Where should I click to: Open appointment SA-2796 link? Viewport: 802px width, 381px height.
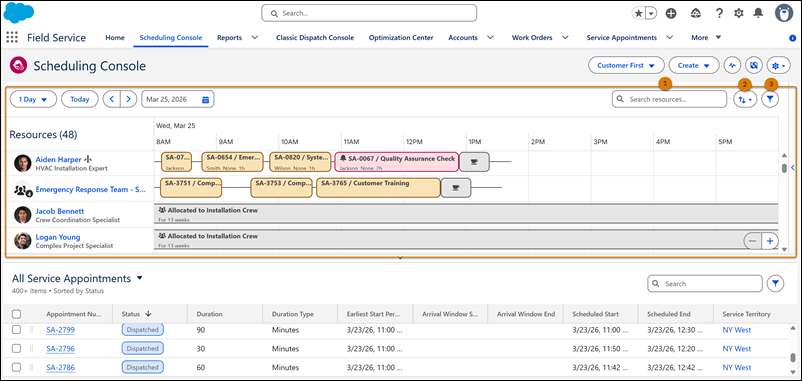[60, 348]
